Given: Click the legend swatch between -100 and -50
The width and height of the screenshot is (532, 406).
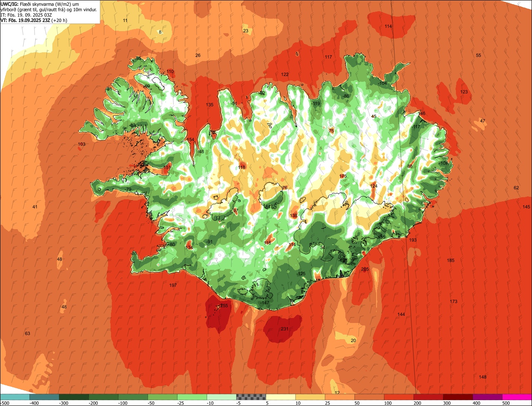Looking at the screenshot, I should [x=133, y=397].
